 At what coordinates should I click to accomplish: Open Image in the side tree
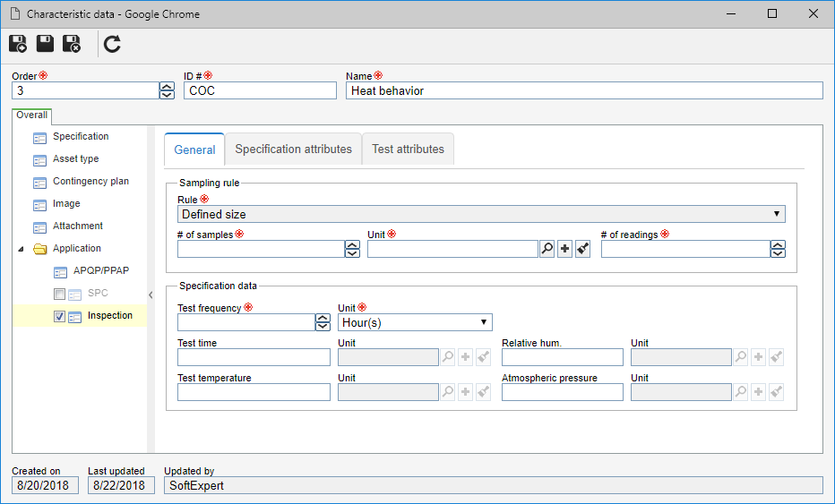click(x=66, y=203)
